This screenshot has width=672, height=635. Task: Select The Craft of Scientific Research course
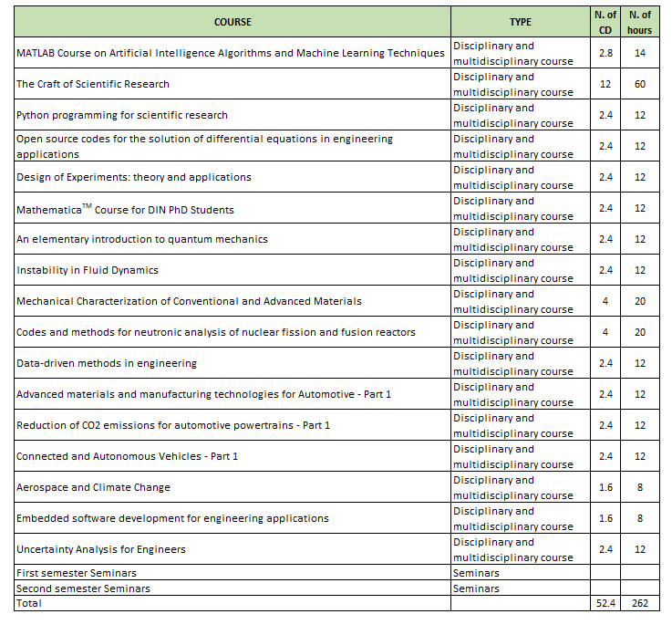93,84
